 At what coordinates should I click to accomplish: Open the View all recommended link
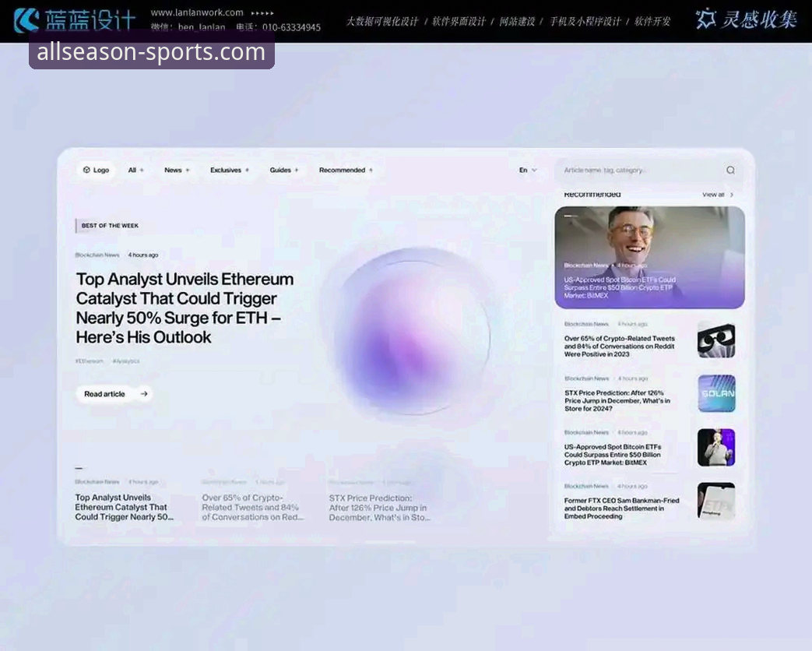pyautogui.click(x=713, y=195)
